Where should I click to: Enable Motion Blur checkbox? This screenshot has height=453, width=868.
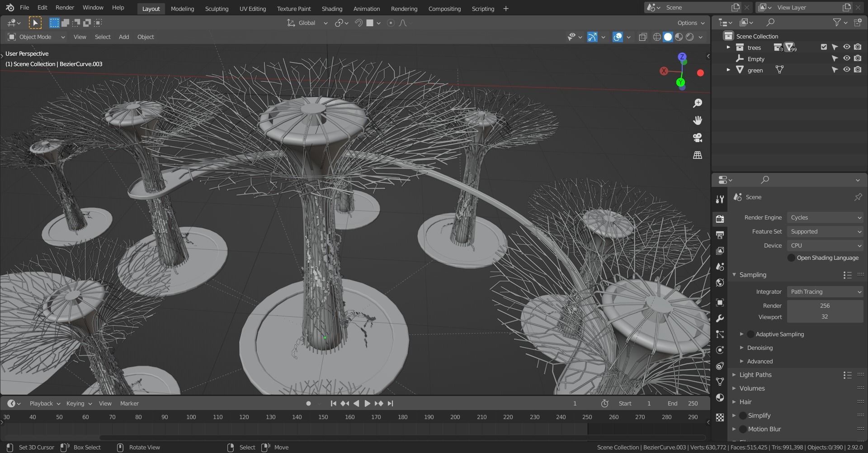[x=743, y=429]
